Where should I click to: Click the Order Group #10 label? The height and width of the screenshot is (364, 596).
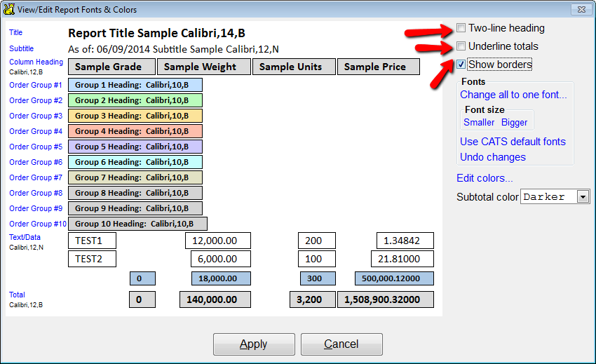[38, 224]
